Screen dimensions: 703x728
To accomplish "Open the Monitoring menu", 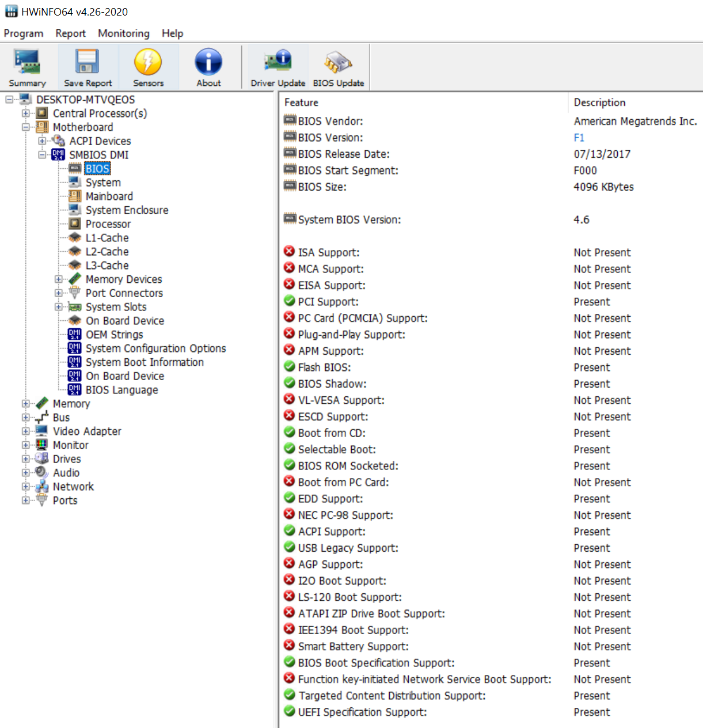I will coord(124,33).
